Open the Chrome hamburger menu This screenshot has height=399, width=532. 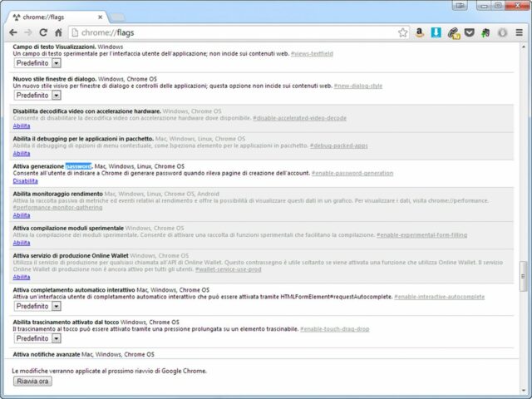point(520,32)
